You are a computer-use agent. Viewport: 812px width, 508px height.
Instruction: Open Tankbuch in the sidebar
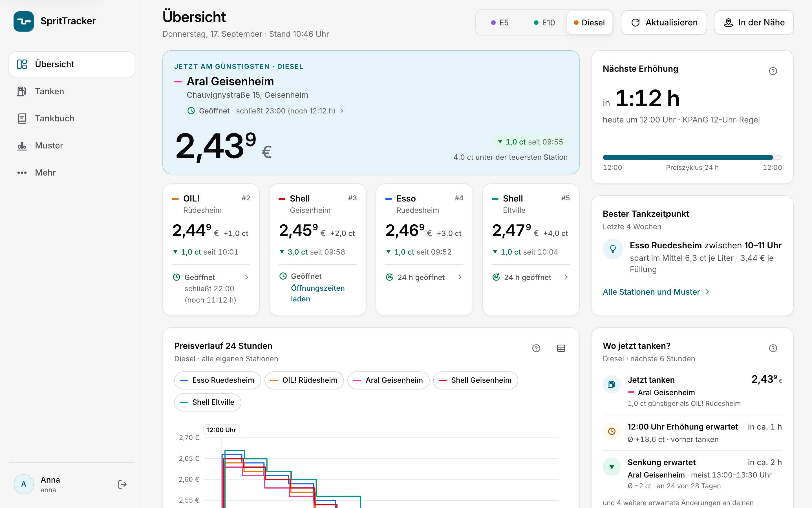pyautogui.click(x=72, y=118)
